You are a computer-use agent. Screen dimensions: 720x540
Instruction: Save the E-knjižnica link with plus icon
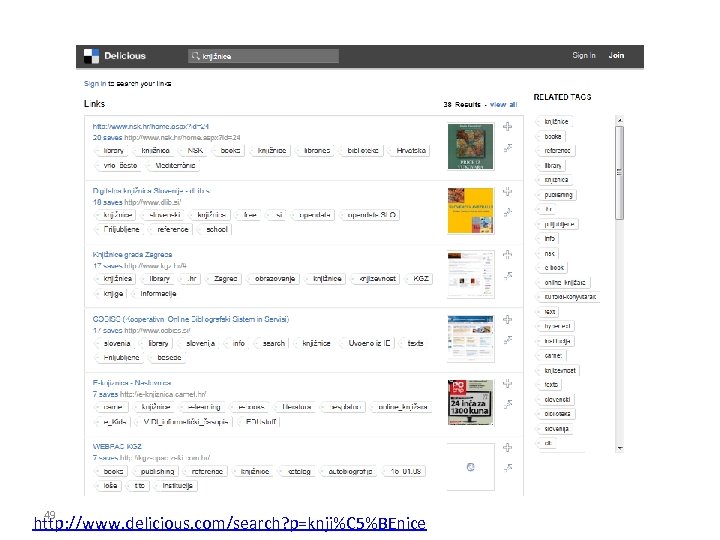point(507,383)
